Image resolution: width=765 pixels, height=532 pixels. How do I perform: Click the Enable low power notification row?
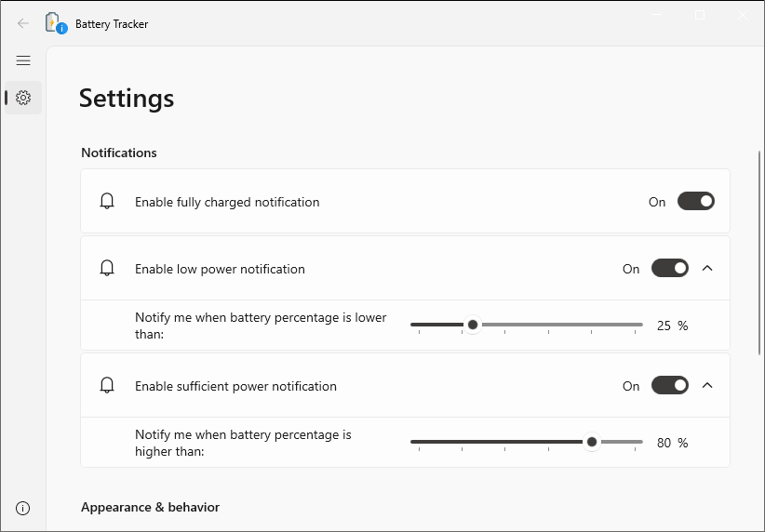[x=405, y=268]
